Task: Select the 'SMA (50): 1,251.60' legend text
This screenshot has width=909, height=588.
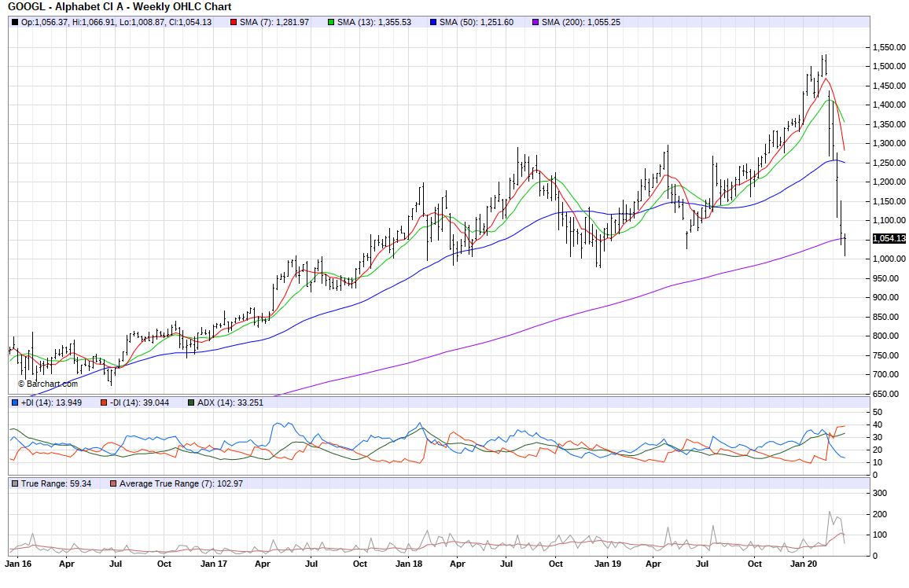Action: click(x=477, y=22)
